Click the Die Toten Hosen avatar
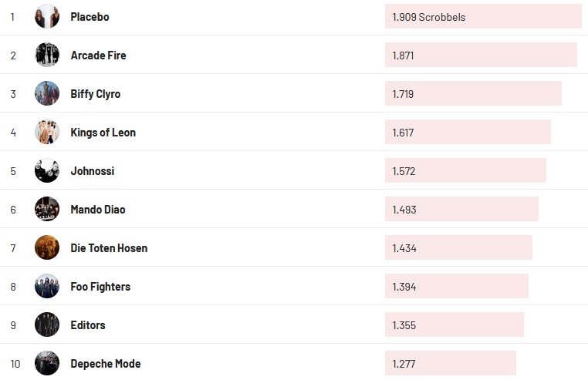The image size is (588, 380). [47, 247]
